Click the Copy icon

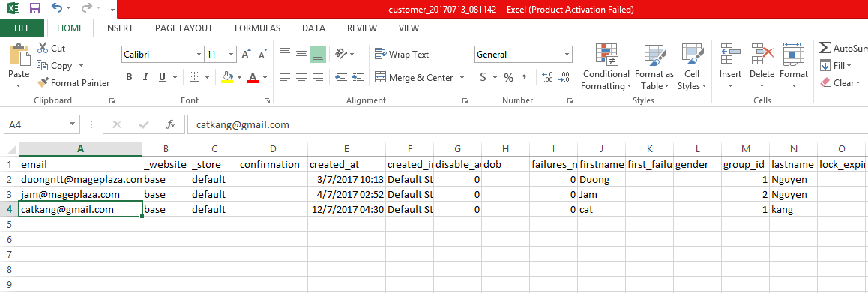(x=43, y=65)
